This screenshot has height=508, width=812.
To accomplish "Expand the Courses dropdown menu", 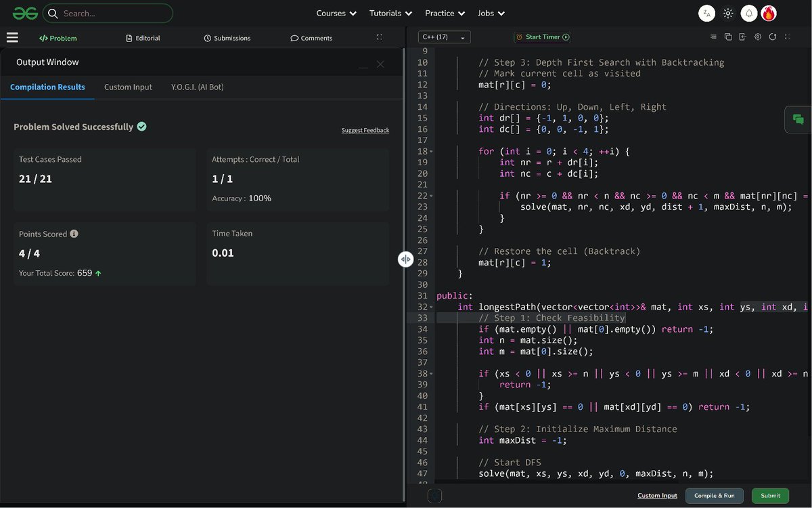I will (336, 13).
